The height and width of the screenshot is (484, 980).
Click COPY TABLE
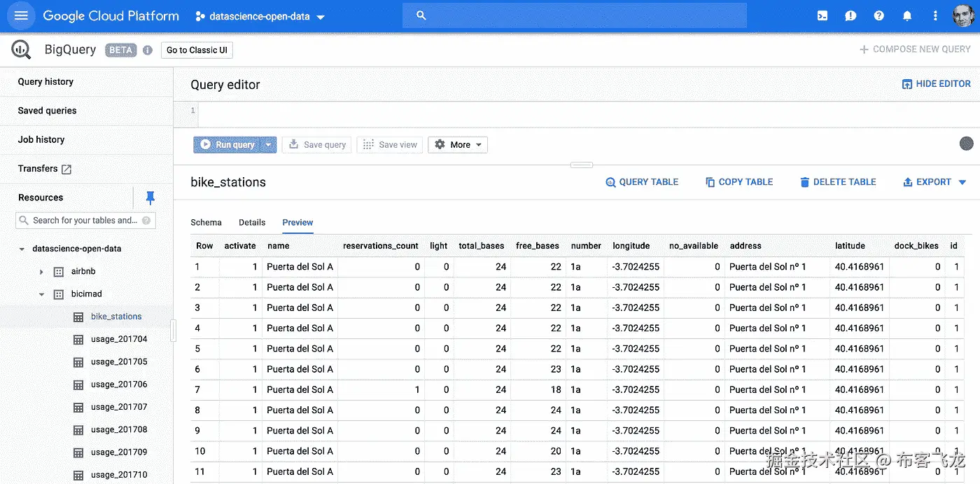pyautogui.click(x=739, y=182)
